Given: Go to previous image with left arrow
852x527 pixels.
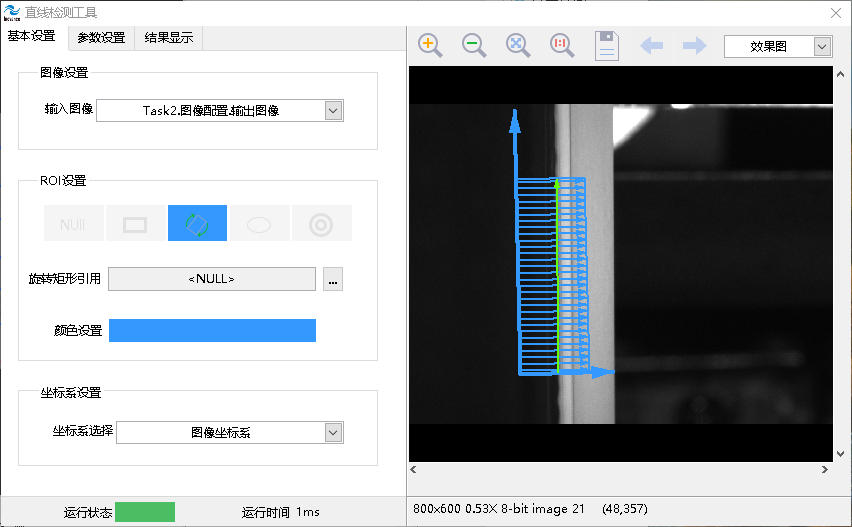Looking at the screenshot, I should (x=652, y=46).
